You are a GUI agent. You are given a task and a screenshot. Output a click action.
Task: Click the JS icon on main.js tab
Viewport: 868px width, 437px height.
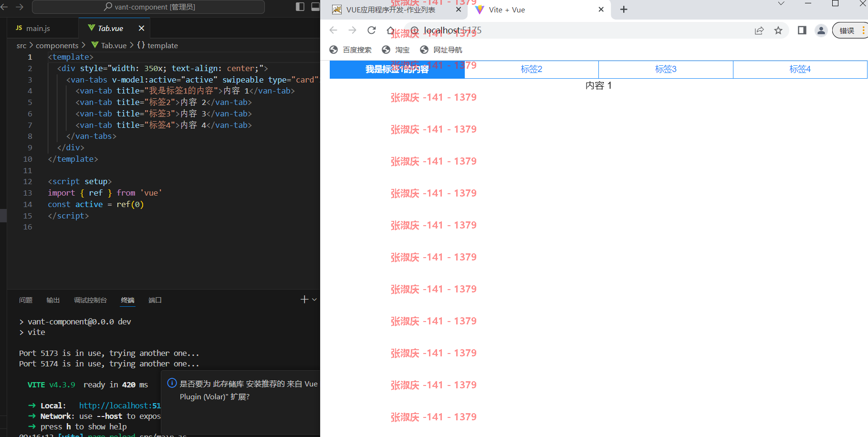tap(19, 28)
